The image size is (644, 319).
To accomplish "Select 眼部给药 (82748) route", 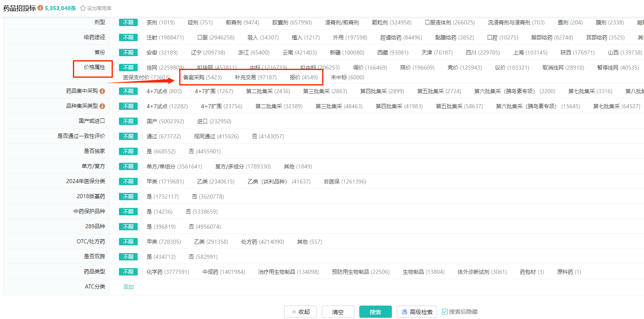I will coord(552,37).
